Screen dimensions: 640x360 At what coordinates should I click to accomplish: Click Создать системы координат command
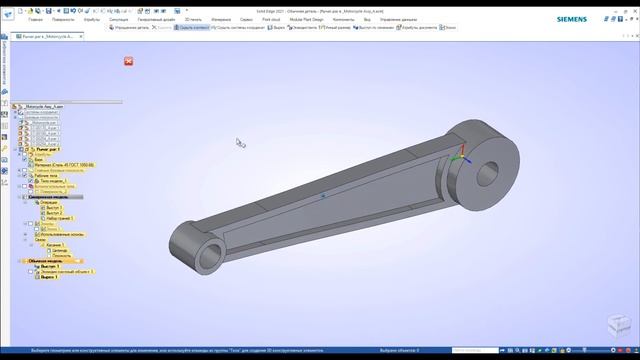tap(238, 27)
